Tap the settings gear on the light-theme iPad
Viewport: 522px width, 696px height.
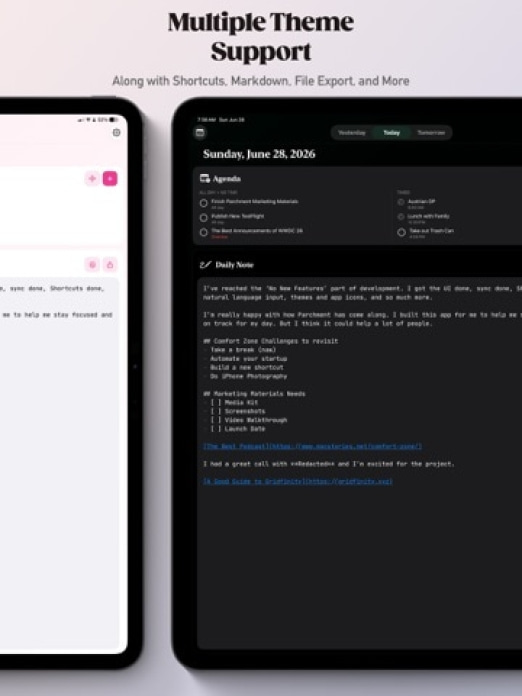[116, 132]
